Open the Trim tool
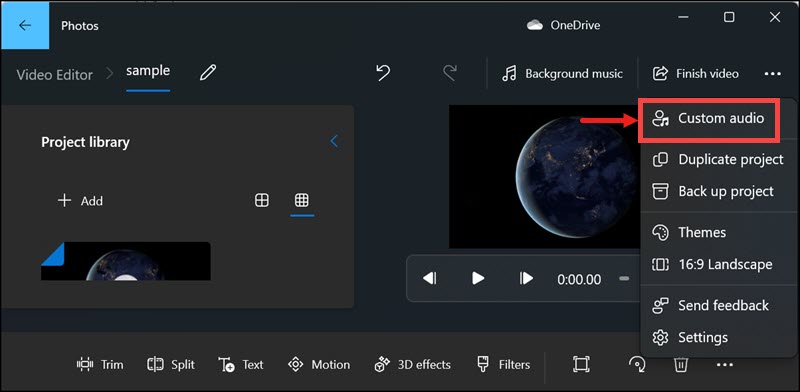The width and height of the screenshot is (800, 392). click(x=100, y=364)
